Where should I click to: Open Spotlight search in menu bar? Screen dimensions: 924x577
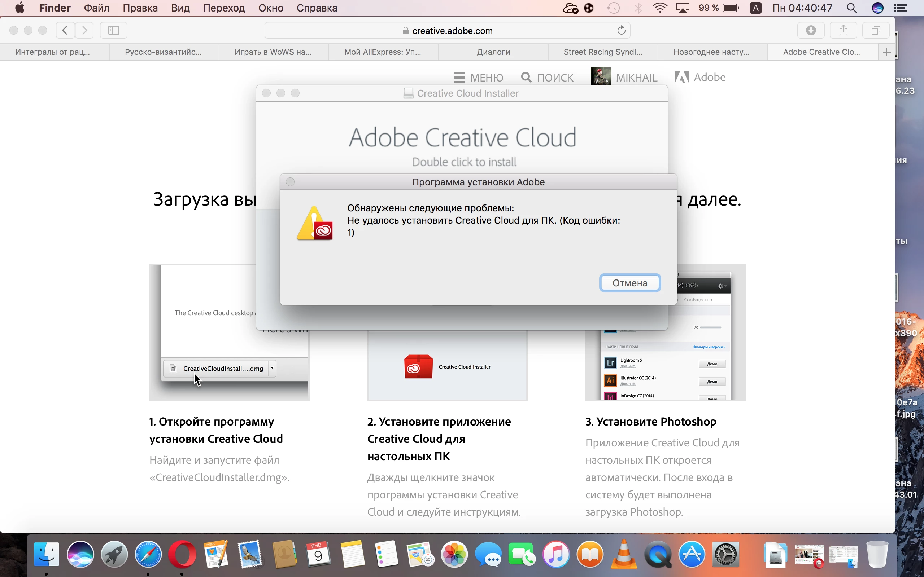(851, 8)
